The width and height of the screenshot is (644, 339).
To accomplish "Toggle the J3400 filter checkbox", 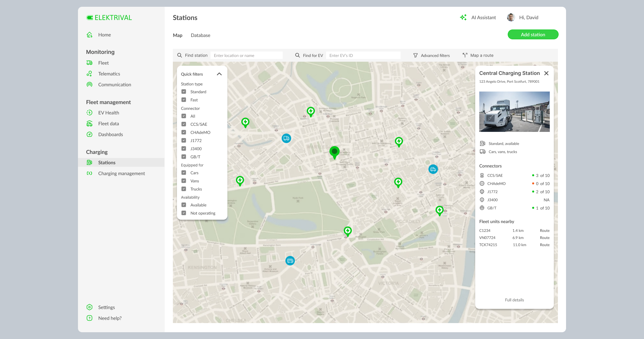I will tap(184, 148).
